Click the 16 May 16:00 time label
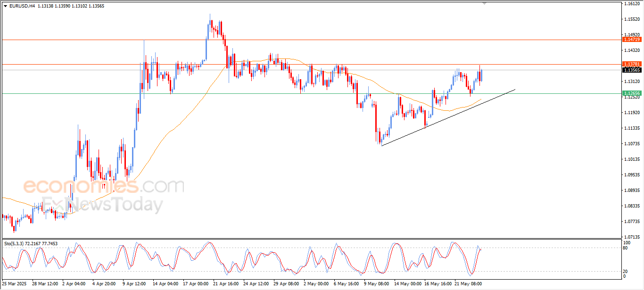644x290 pixels. pyautogui.click(x=438, y=284)
